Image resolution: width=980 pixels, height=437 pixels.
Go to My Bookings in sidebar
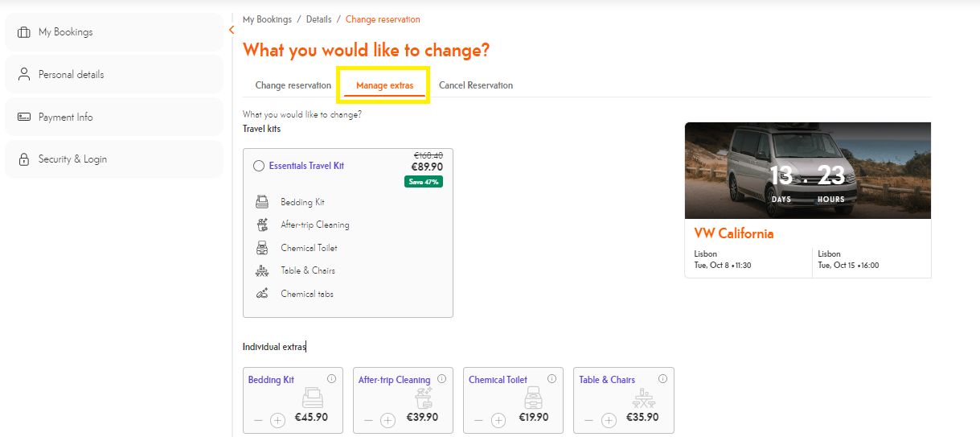(x=65, y=32)
